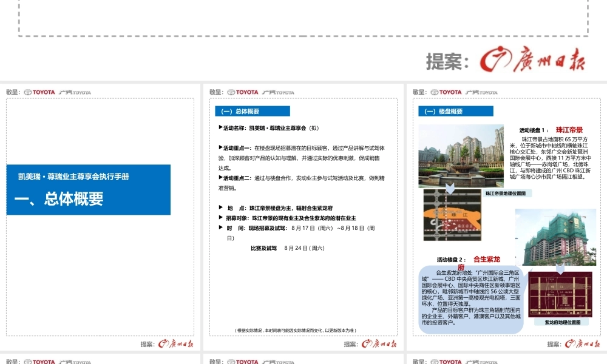Click the blue bubble describing 合生紫龙府
The image size is (607, 364).
pyautogui.click(x=471, y=300)
